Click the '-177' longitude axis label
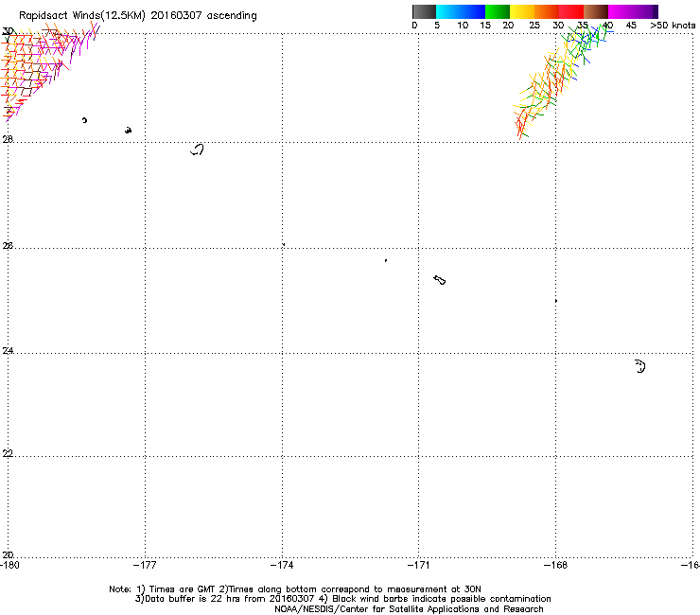This screenshot has height=615, width=700. [x=145, y=565]
